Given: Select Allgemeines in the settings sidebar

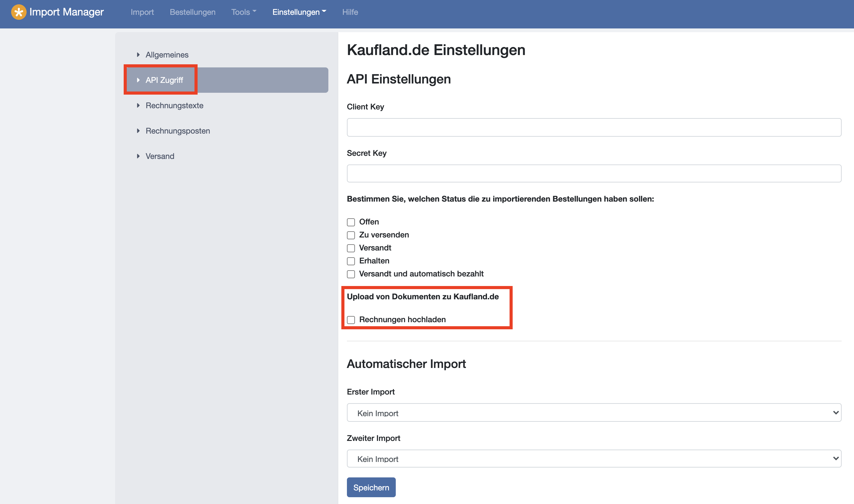Looking at the screenshot, I should [167, 55].
